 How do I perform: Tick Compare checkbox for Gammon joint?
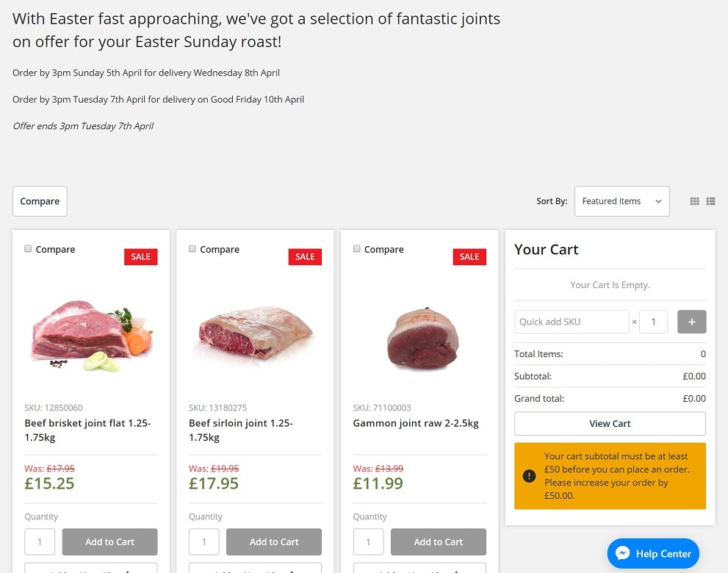tap(357, 249)
